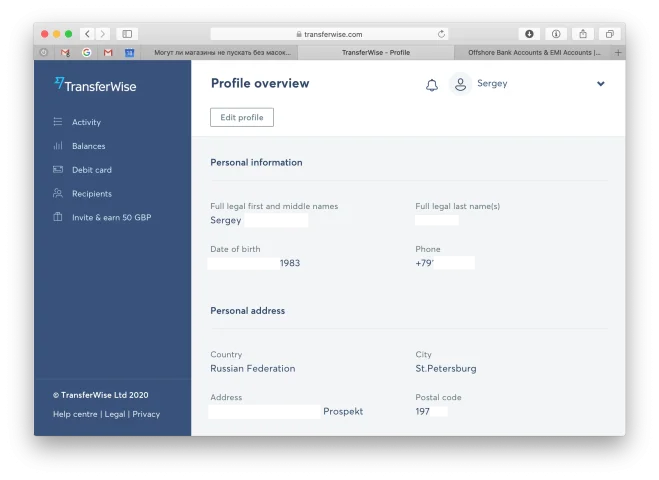The width and height of the screenshot is (659, 480).
Task: Click the Sergey profile avatar icon
Action: coord(460,84)
